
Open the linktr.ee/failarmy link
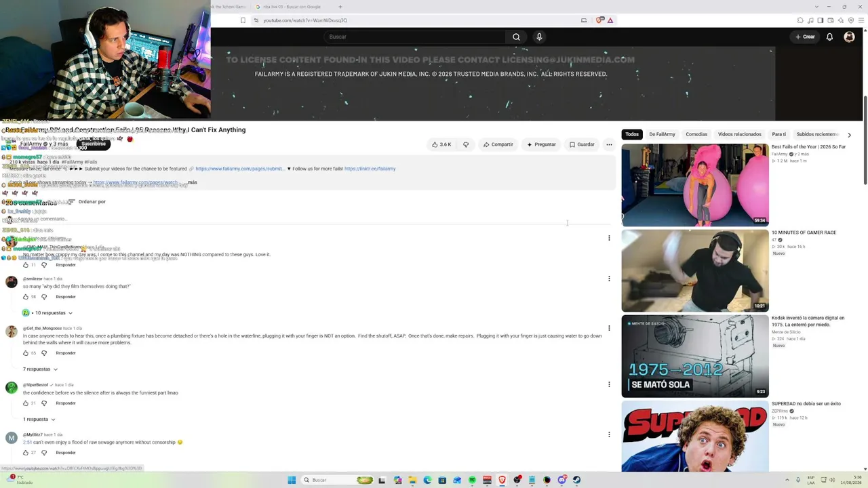click(370, 169)
